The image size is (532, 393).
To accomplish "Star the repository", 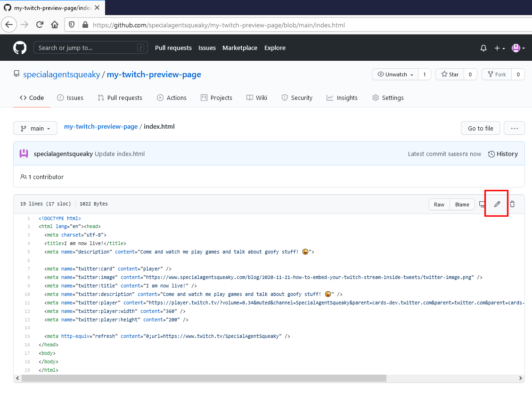I will [450, 74].
